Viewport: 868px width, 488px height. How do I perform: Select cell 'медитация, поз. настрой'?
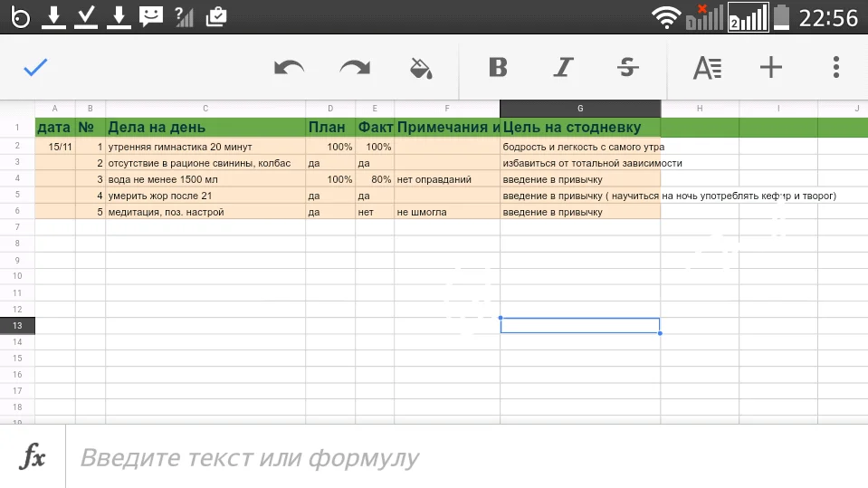tap(205, 212)
